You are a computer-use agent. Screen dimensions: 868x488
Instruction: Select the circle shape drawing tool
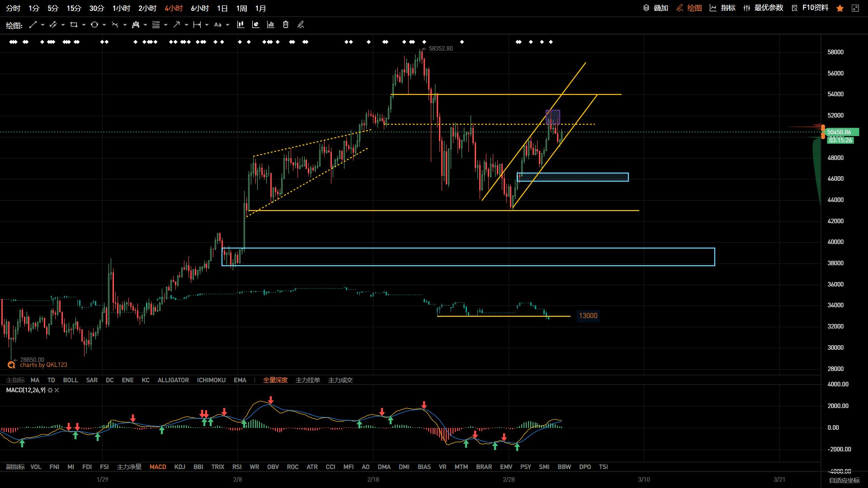94,25
